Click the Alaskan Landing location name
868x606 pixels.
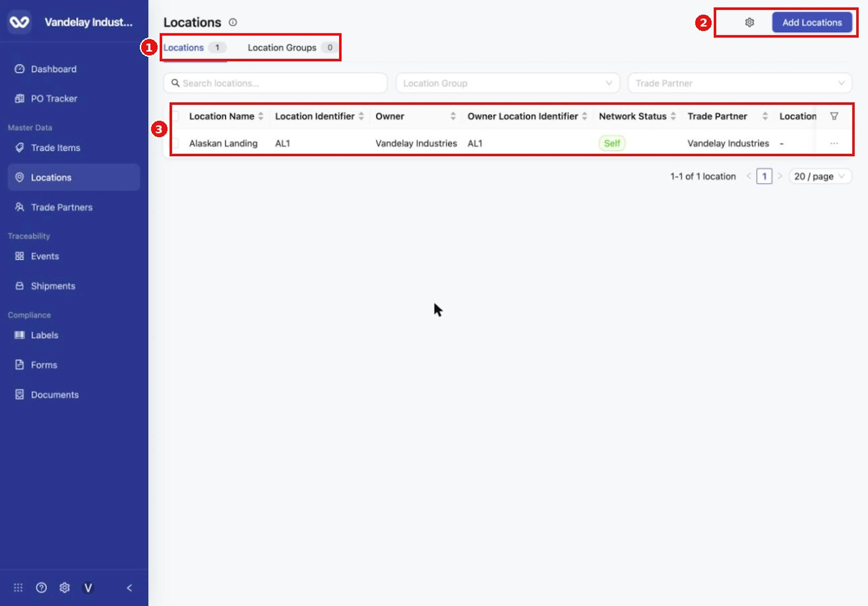tap(223, 143)
